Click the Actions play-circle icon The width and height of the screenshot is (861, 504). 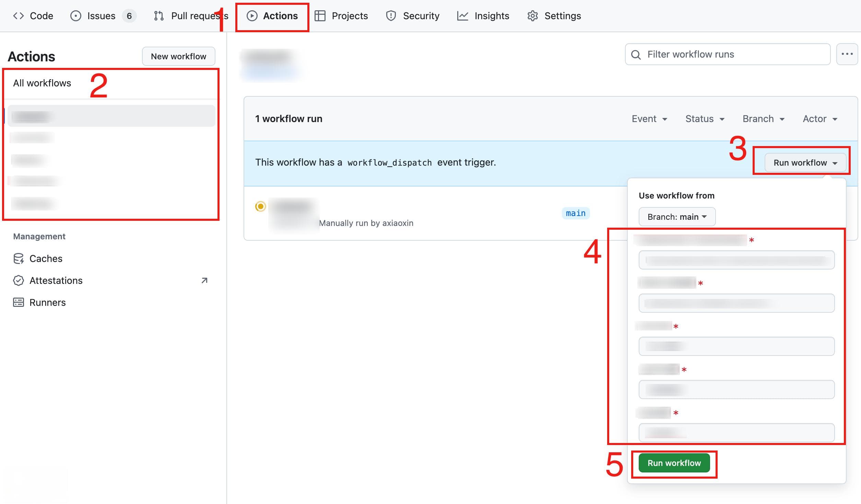point(252,16)
